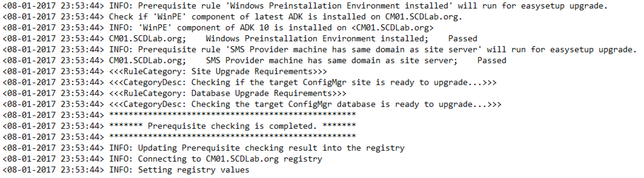644x178 pixels.
Task: Select RuleCategory Site Upgrade Requirements line
Action: 165,71
